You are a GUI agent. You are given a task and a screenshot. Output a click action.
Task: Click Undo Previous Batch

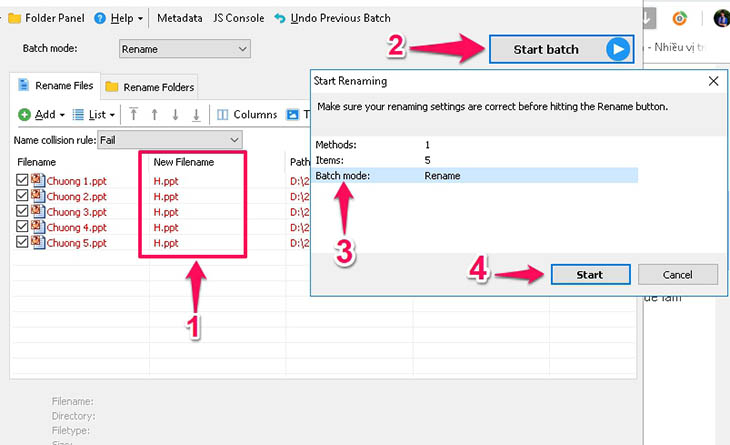pos(332,18)
